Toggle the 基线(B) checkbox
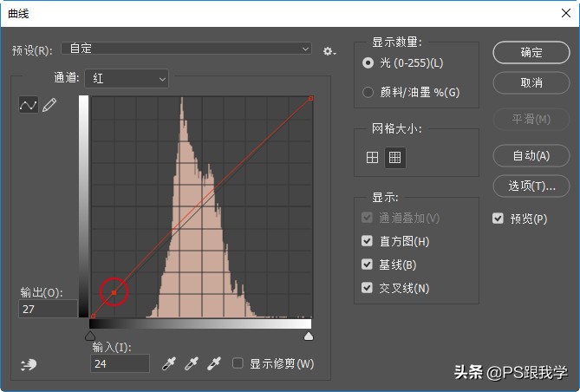 click(367, 265)
